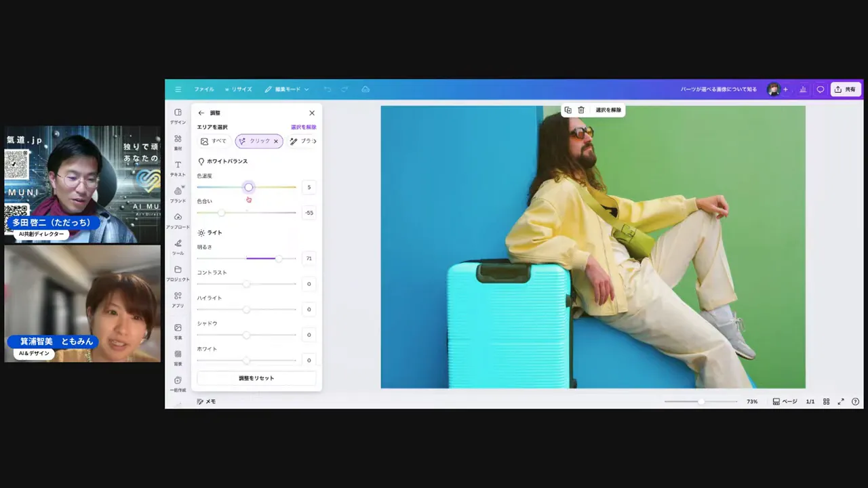
Task: Open the アップロード sidebar panel
Action: click(178, 221)
